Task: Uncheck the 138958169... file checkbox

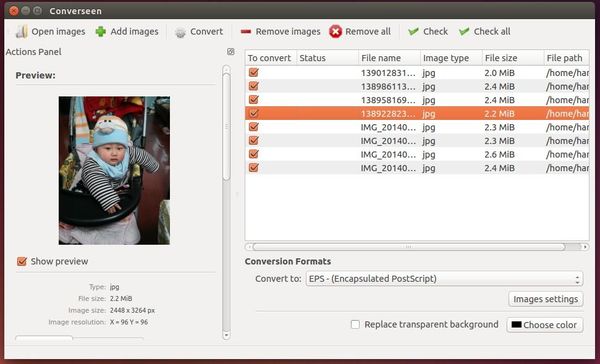Action: (254, 100)
